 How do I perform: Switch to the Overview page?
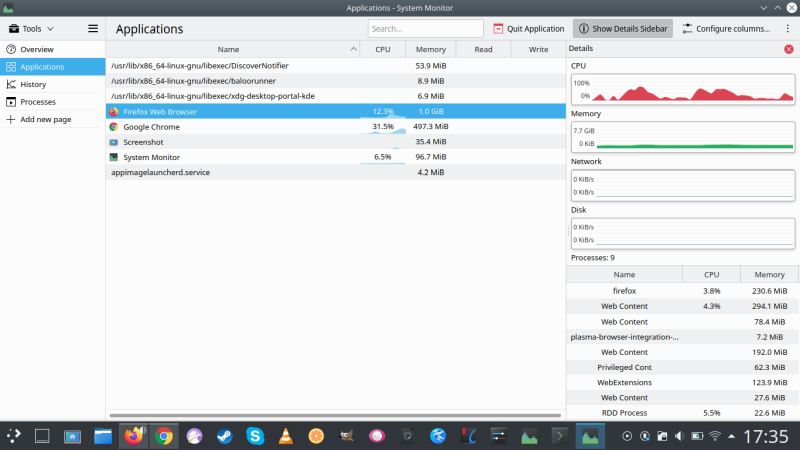tap(37, 49)
